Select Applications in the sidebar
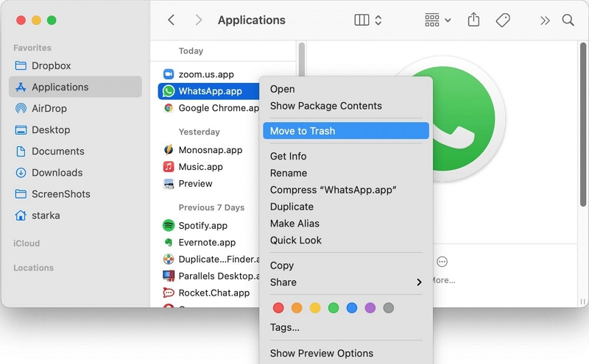 (75, 87)
